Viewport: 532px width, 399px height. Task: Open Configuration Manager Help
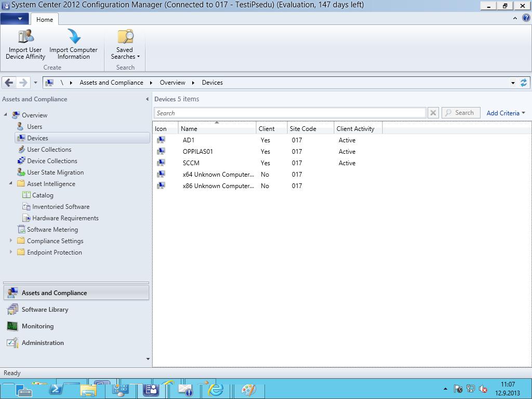click(526, 18)
